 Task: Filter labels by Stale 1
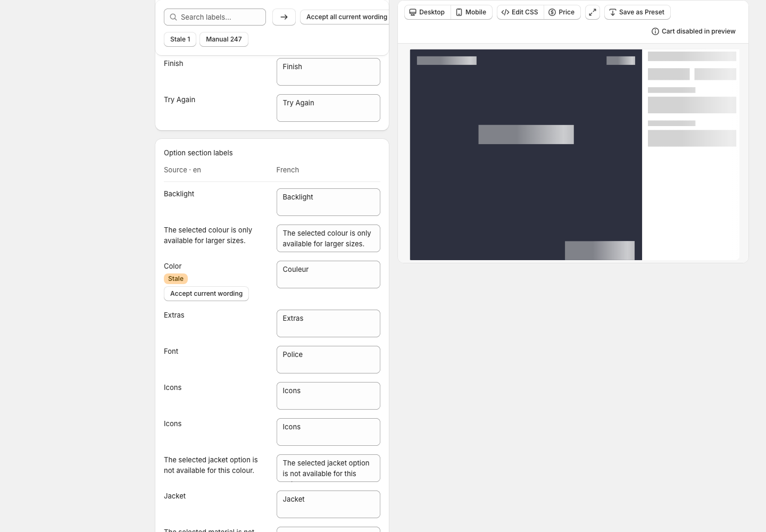pyautogui.click(x=180, y=39)
